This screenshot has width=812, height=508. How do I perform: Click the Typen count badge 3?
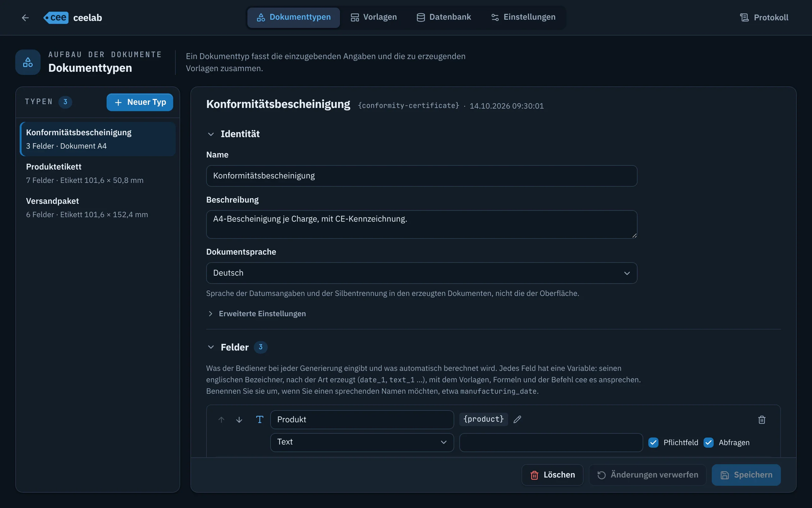tap(65, 102)
